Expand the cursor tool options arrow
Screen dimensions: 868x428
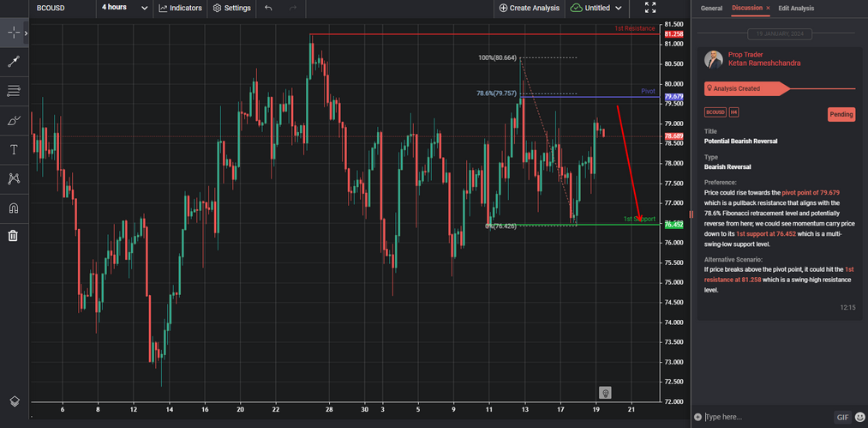click(x=26, y=33)
